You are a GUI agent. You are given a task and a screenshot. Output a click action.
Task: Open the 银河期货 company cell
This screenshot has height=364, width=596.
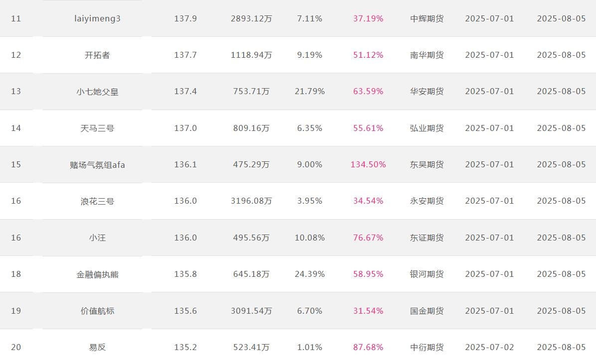(427, 274)
